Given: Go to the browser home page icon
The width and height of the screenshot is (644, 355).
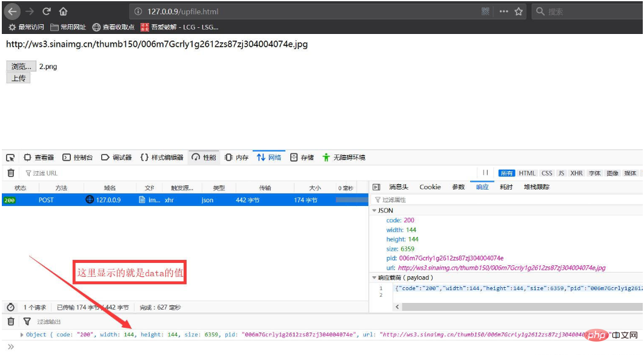Looking at the screenshot, I should point(63,12).
